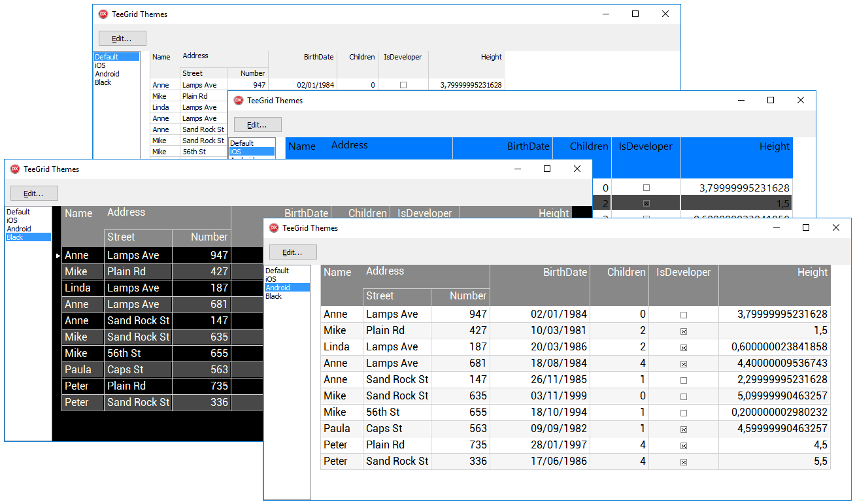Screen dimensions: 855x504
Task: Minimize the Black-themed window
Action: coord(517,169)
